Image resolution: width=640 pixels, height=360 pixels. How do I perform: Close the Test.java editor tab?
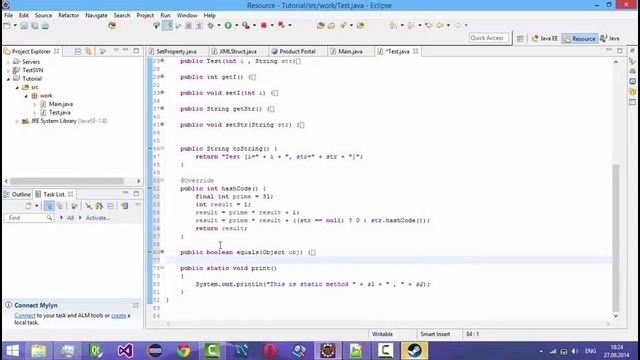[416, 51]
